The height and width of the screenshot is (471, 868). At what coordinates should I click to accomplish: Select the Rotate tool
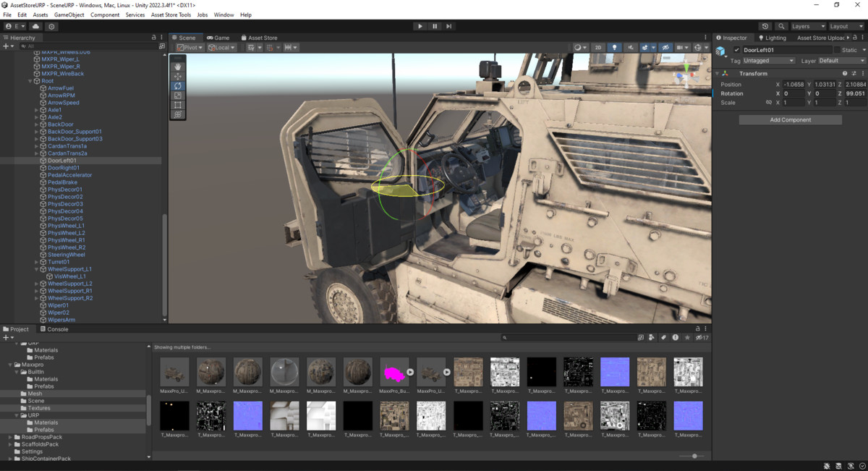(x=178, y=85)
